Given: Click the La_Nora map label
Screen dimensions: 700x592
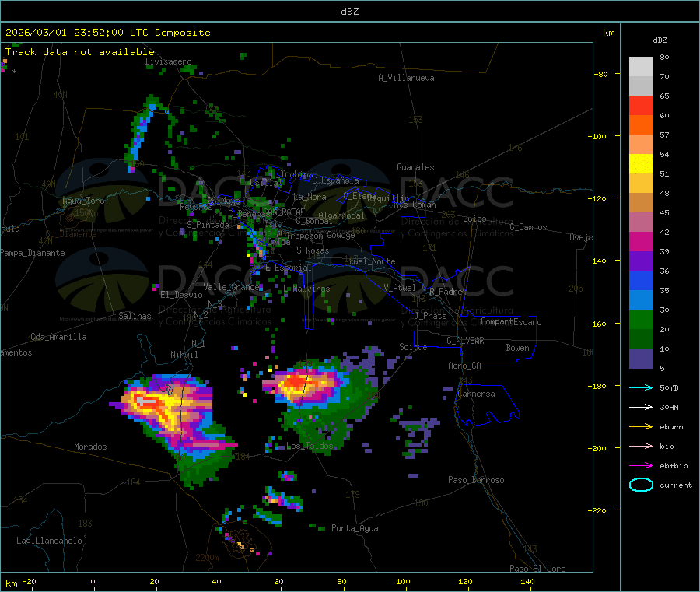Looking at the screenshot, I should pyautogui.click(x=310, y=197).
